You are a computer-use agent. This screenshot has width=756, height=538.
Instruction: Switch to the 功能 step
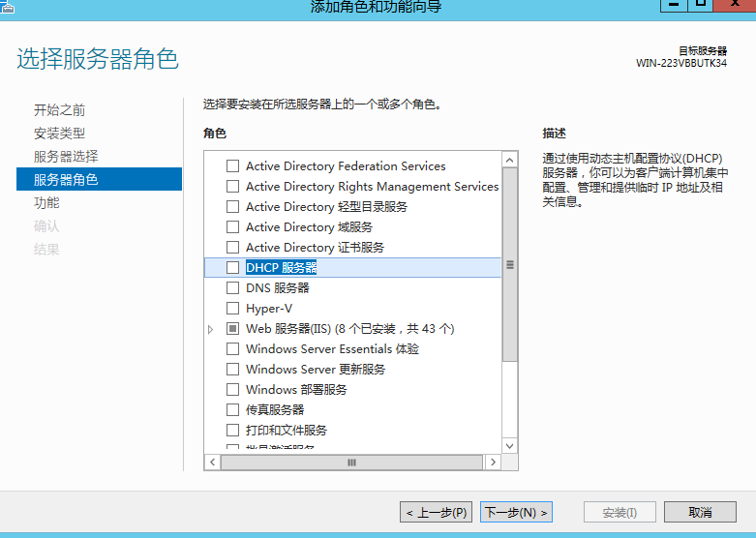click(x=46, y=203)
